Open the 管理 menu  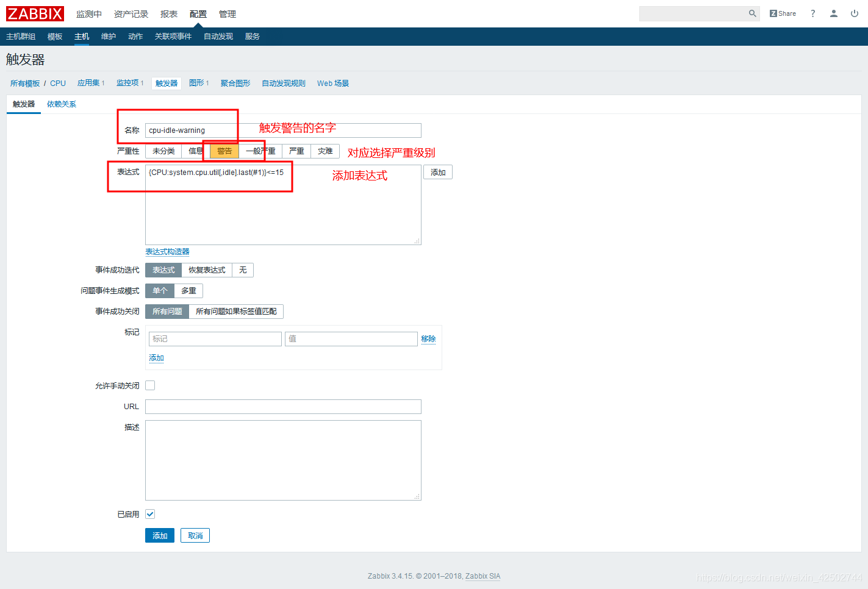228,14
